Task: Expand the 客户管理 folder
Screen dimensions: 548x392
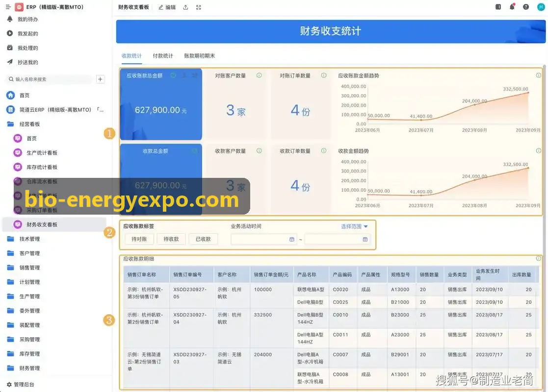Action: point(24,253)
